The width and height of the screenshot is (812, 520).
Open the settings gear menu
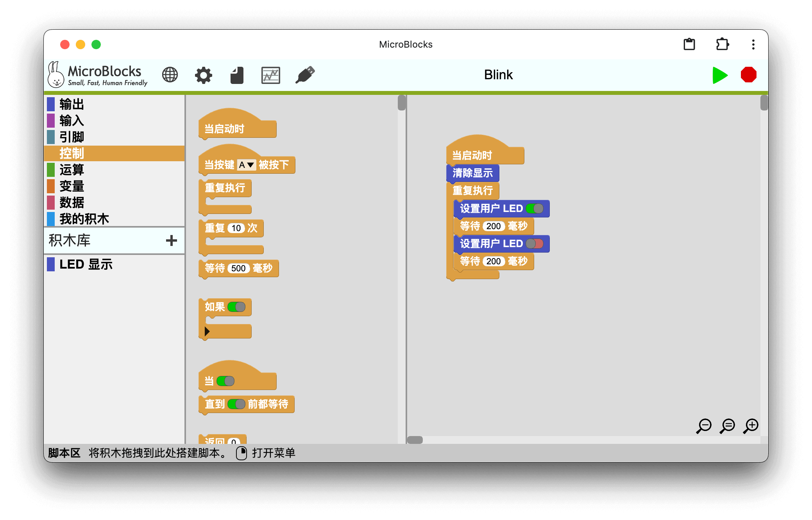[203, 75]
